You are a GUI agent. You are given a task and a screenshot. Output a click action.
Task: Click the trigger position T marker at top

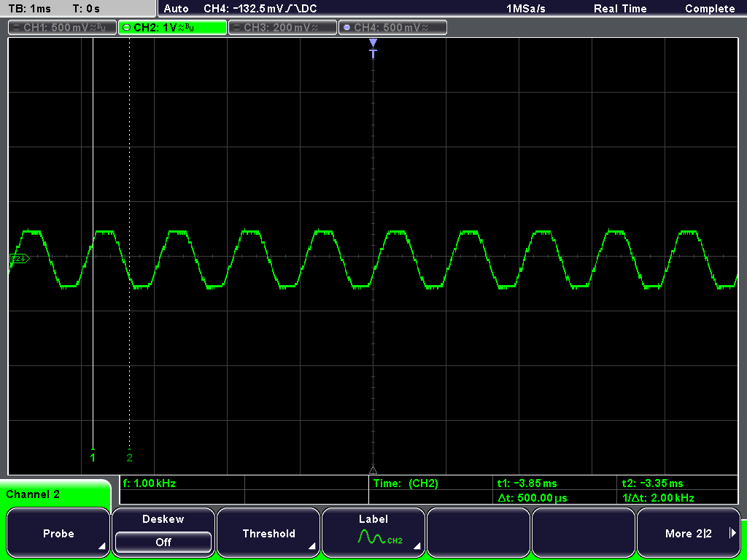point(373,49)
